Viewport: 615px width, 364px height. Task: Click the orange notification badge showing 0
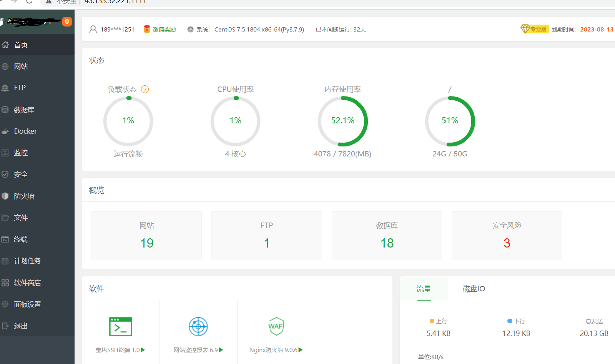(67, 22)
